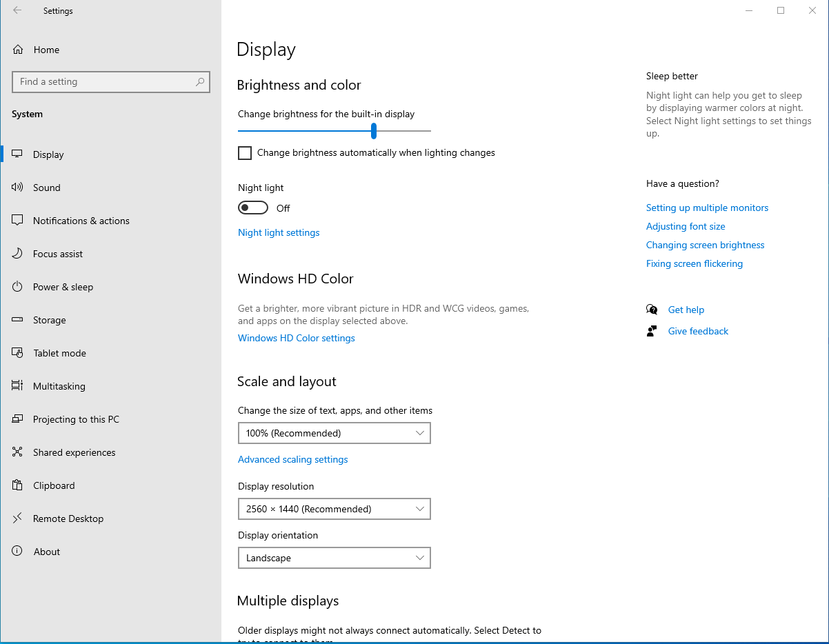Image resolution: width=829 pixels, height=644 pixels.
Task: Select Remote Desktop in the sidebar
Action: pyautogui.click(x=110, y=519)
